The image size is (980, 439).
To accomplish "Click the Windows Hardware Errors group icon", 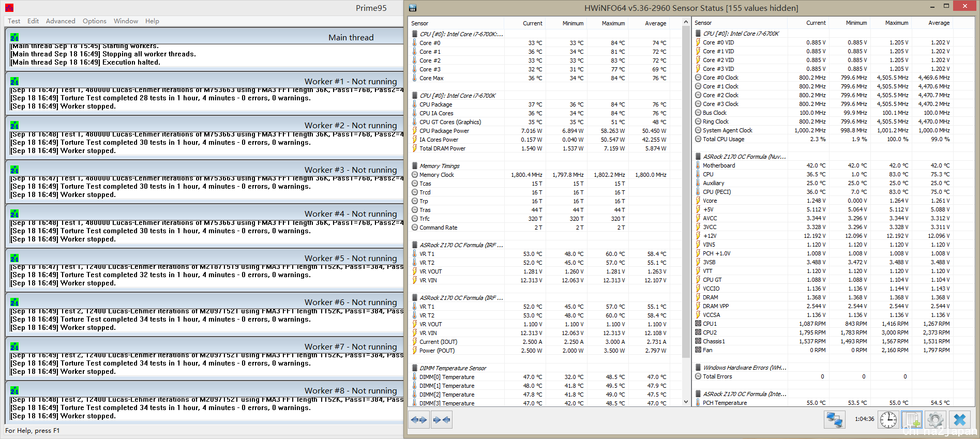I will point(698,368).
